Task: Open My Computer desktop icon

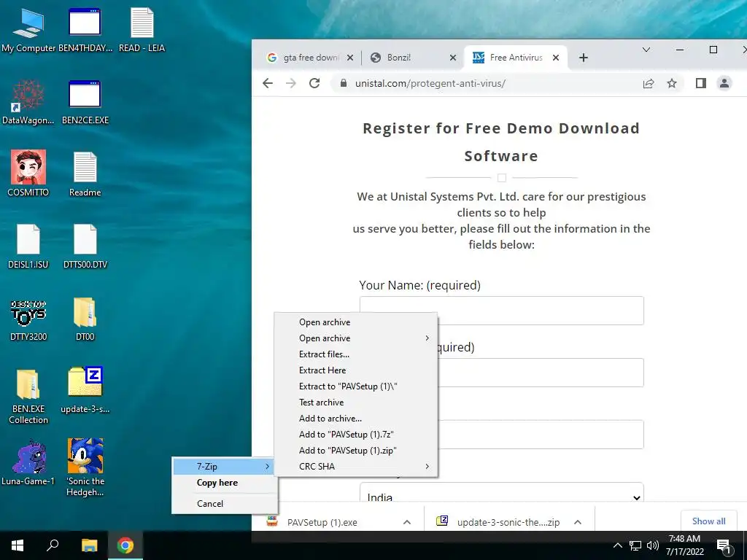Action: click(x=28, y=29)
